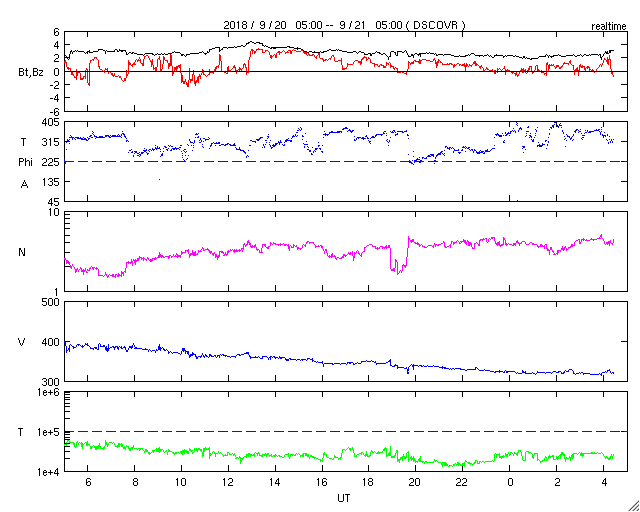640x512 pixels.
Task: Click the '2018 / 9 / 20' date in the title
Action: click(x=255, y=25)
